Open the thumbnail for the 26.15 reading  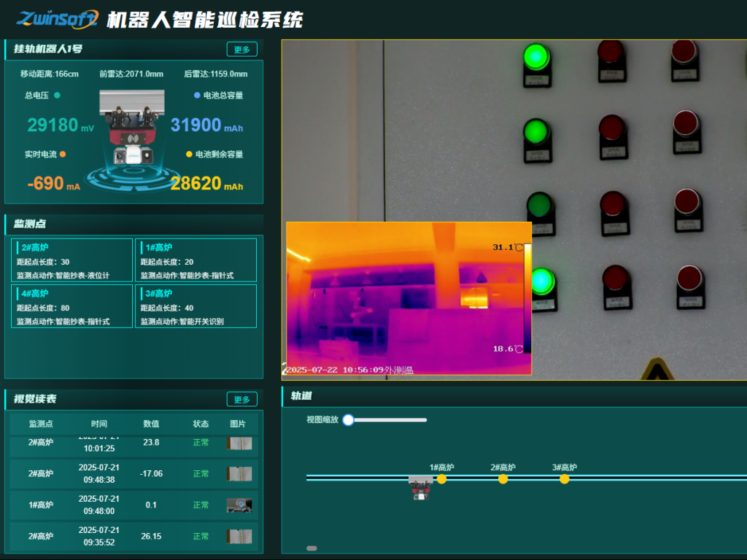239,537
